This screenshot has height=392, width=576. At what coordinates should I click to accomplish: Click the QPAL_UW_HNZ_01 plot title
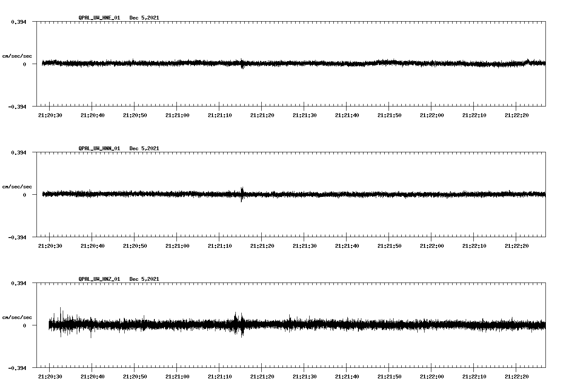coord(99,279)
